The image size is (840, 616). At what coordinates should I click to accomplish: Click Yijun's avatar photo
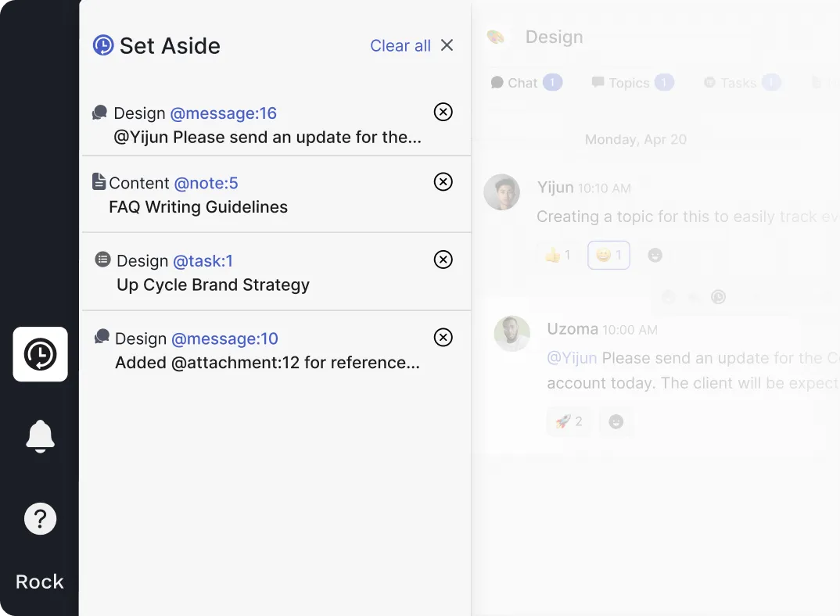[x=502, y=192]
